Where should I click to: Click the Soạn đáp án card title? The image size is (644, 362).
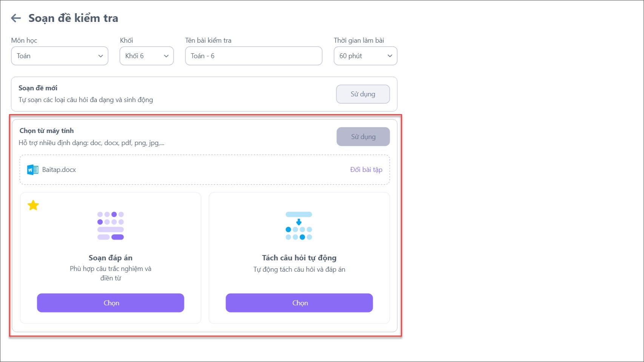point(111,258)
